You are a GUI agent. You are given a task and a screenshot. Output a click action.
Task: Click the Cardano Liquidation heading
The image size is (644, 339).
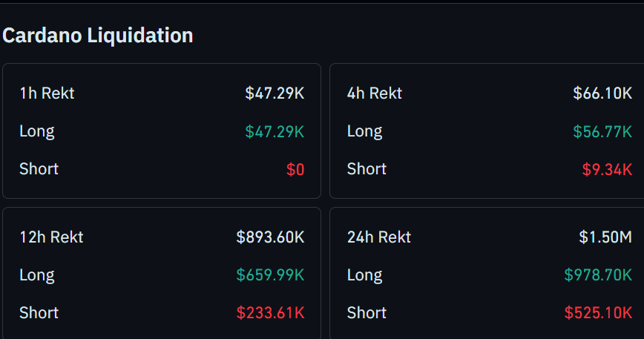pyautogui.click(x=98, y=35)
